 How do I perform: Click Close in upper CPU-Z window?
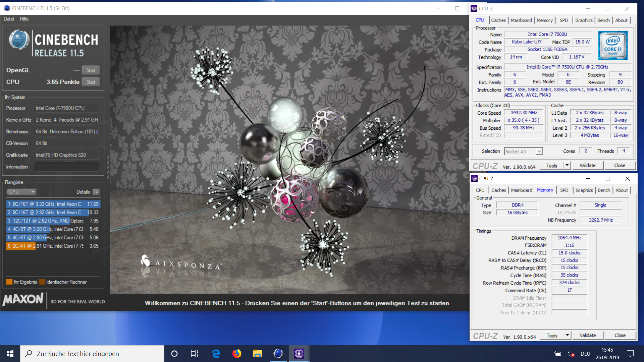tap(620, 166)
